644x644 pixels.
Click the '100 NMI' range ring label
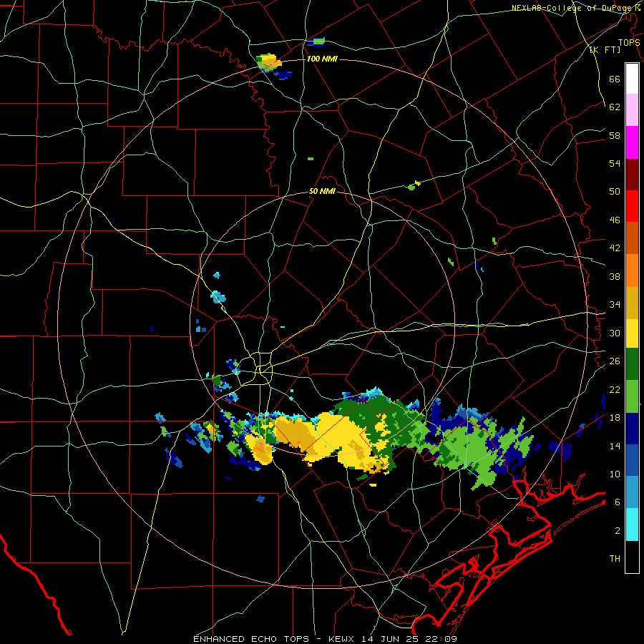[x=321, y=59]
